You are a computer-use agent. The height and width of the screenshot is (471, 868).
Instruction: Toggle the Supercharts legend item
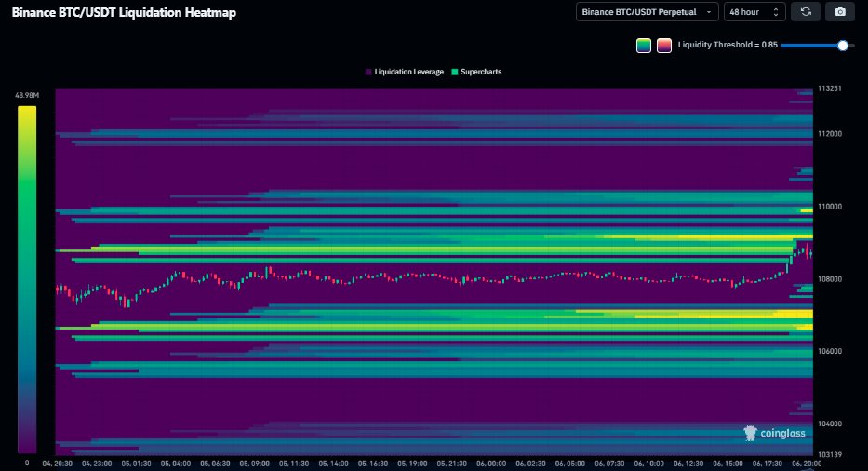[476, 72]
